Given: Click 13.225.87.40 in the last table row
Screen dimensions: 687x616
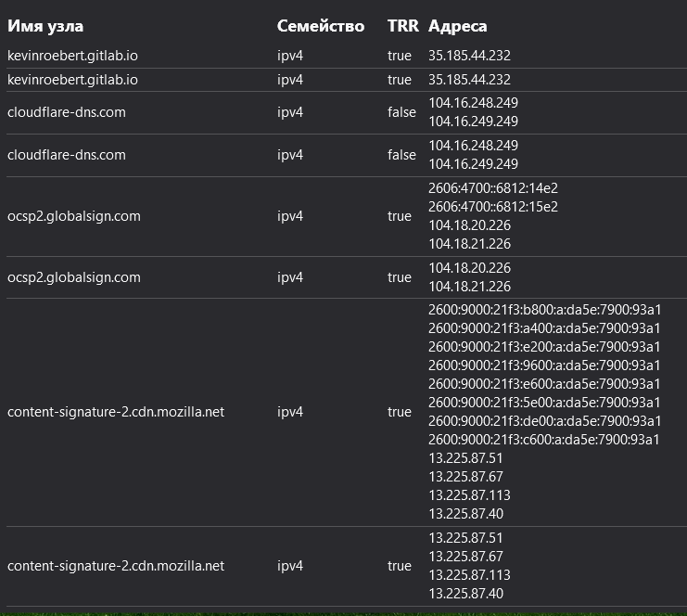Looking at the screenshot, I should [x=465, y=593].
